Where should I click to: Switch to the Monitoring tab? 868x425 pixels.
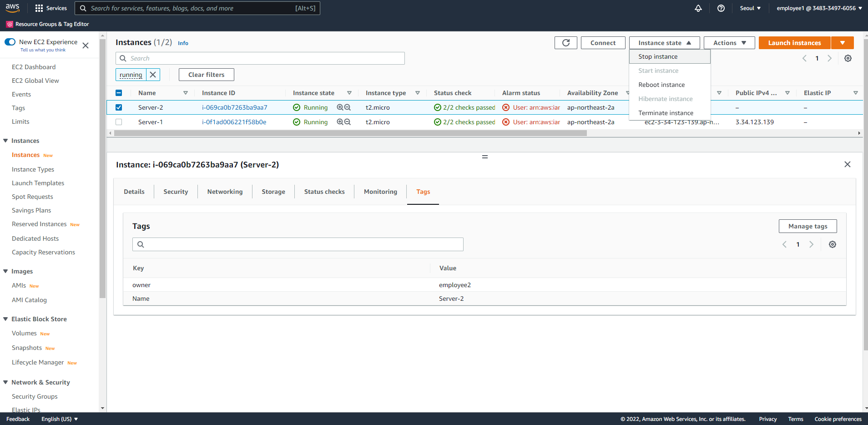pyautogui.click(x=380, y=192)
